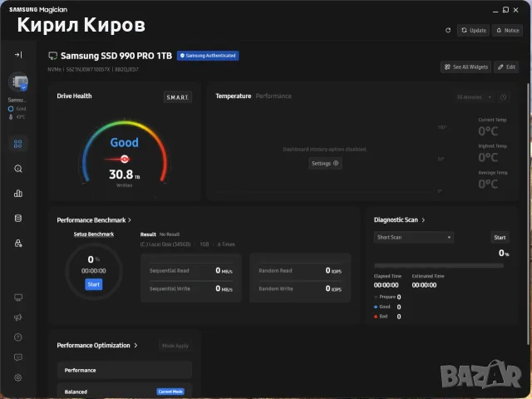This screenshot has height=399, width=532.
Task: Click the monitor icon in lower sidebar
Action: [18, 298]
